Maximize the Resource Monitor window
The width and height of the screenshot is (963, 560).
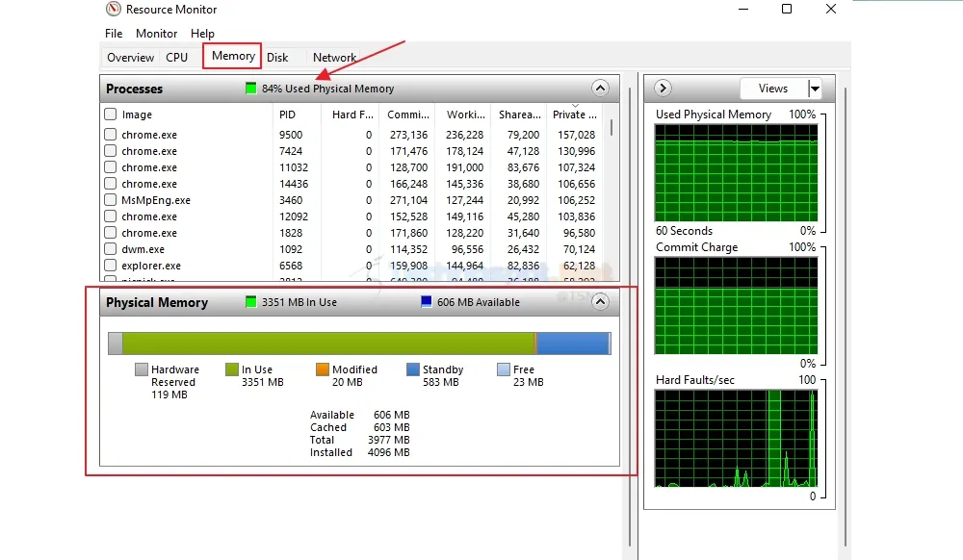787,9
